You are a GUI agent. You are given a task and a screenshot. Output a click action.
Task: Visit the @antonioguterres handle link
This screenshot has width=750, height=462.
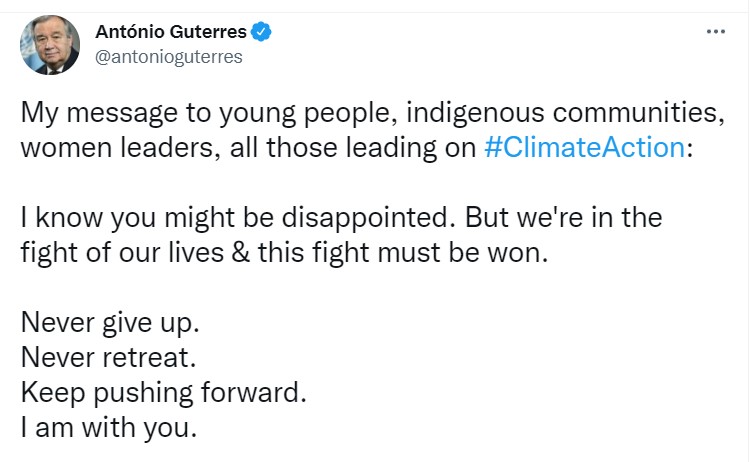[x=169, y=56]
